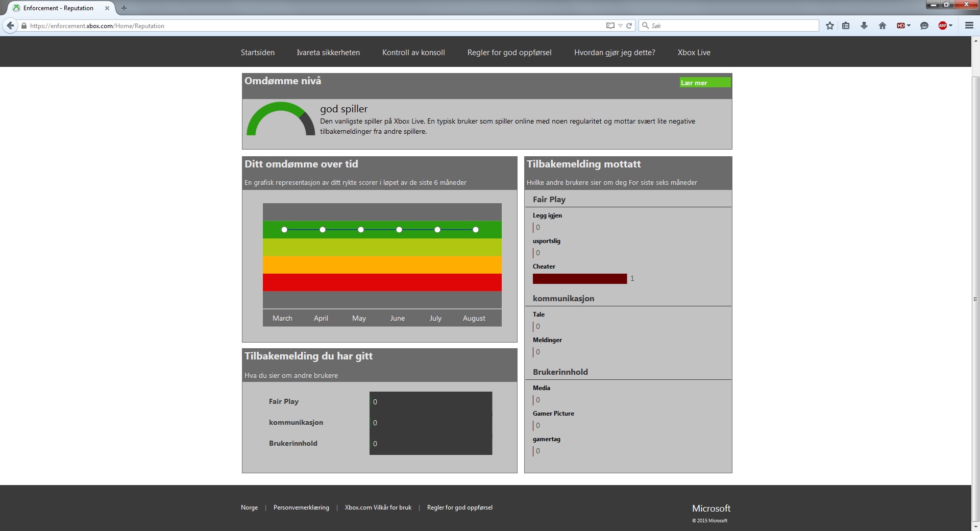Image resolution: width=980 pixels, height=531 pixels.
Task: Bookmark this page with the star icon
Action: point(830,26)
